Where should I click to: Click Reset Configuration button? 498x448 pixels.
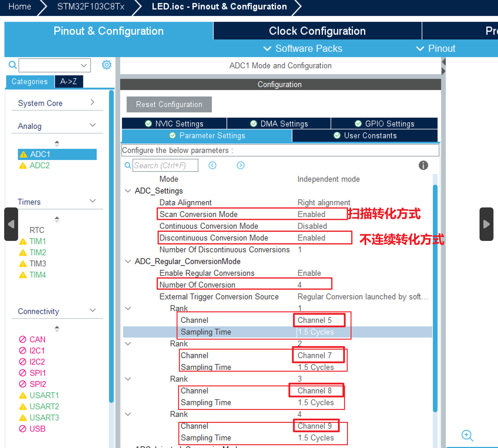169,105
